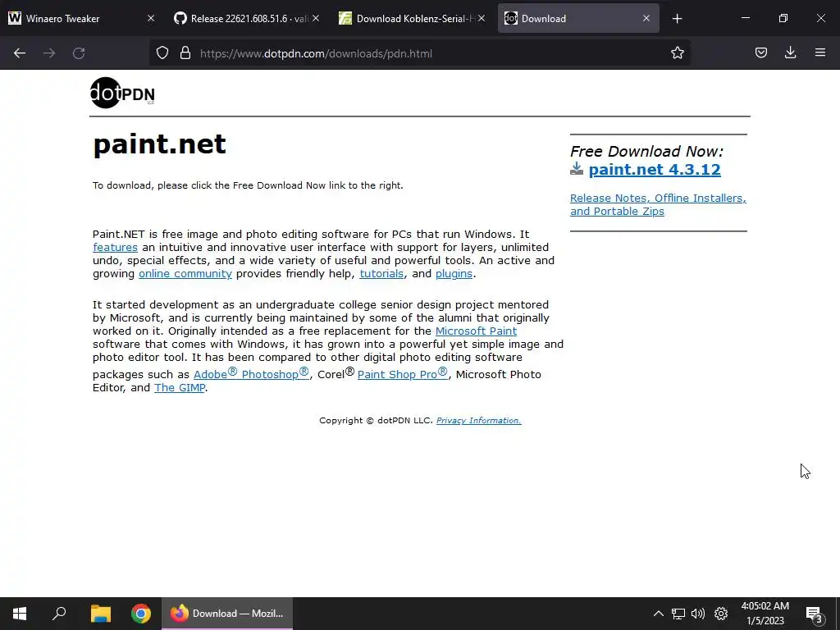Open the Paint Shop Pro link
Viewport: 840px width, 630px height.
point(402,373)
